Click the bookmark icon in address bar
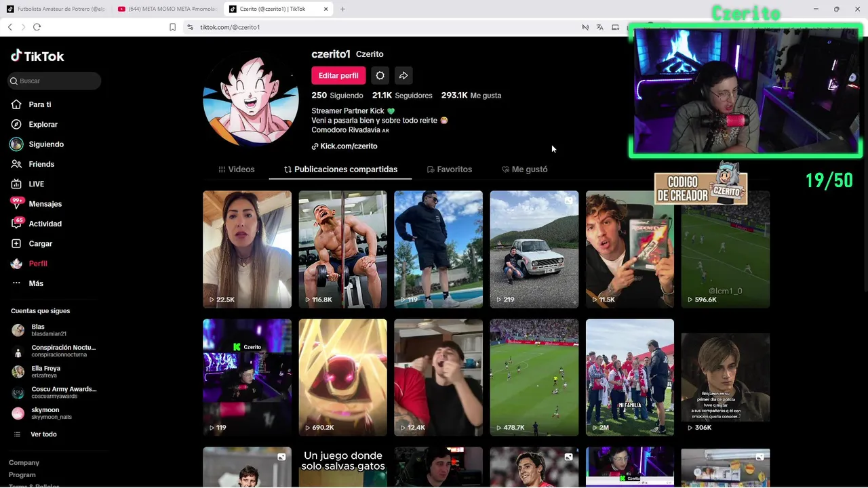 [x=172, y=27]
